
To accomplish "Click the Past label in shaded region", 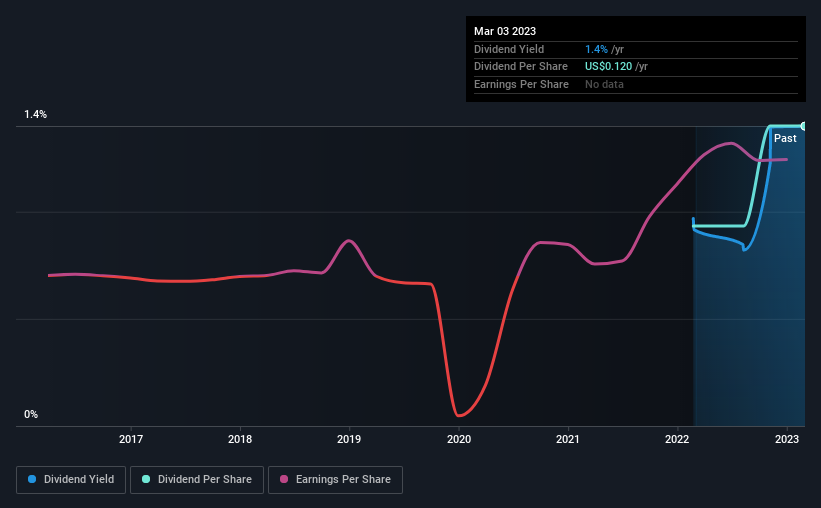I will point(785,138).
